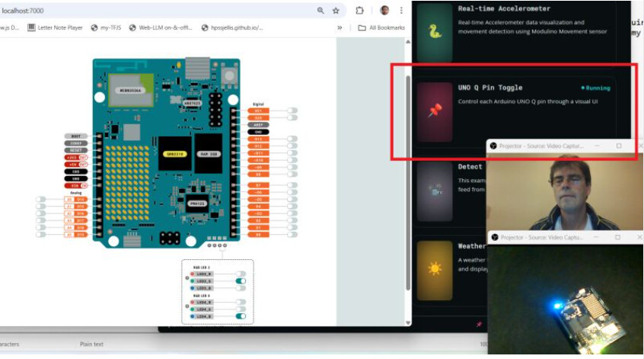The width and height of the screenshot is (644, 359).
Task: Click the browser page vertical scrollbar
Action: tap(408, 183)
